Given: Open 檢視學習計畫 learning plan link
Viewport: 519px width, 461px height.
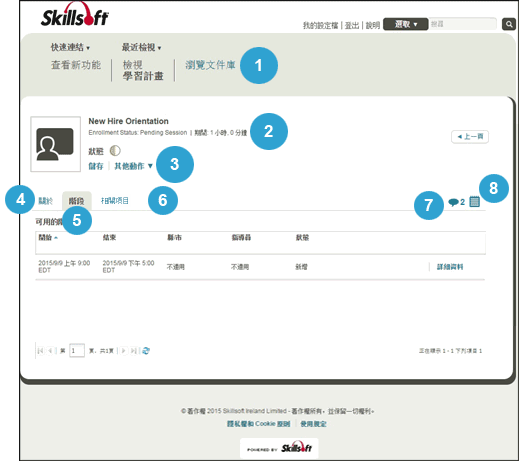Looking at the screenshot, I should pos(143,70).
